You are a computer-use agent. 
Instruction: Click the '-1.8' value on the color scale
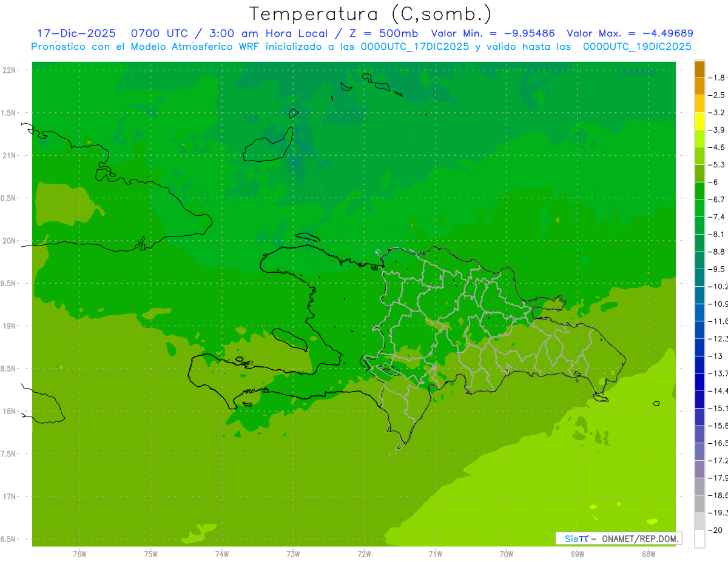tap(716, 78)
